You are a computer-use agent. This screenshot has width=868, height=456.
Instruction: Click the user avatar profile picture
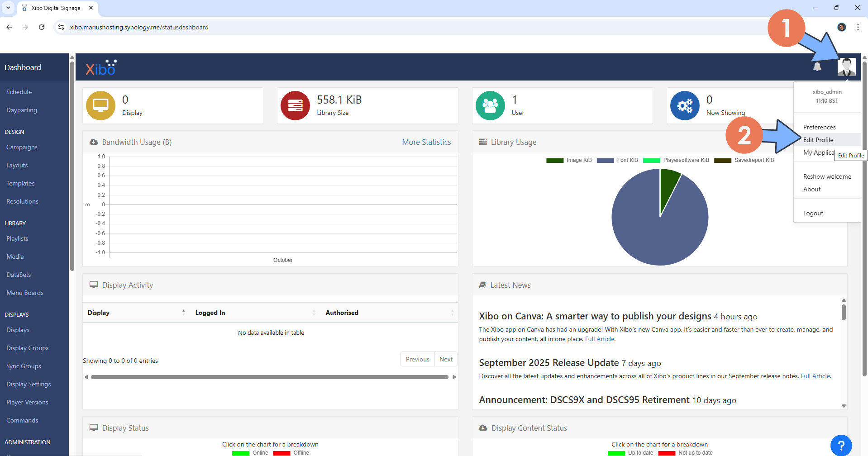(846, 67)
